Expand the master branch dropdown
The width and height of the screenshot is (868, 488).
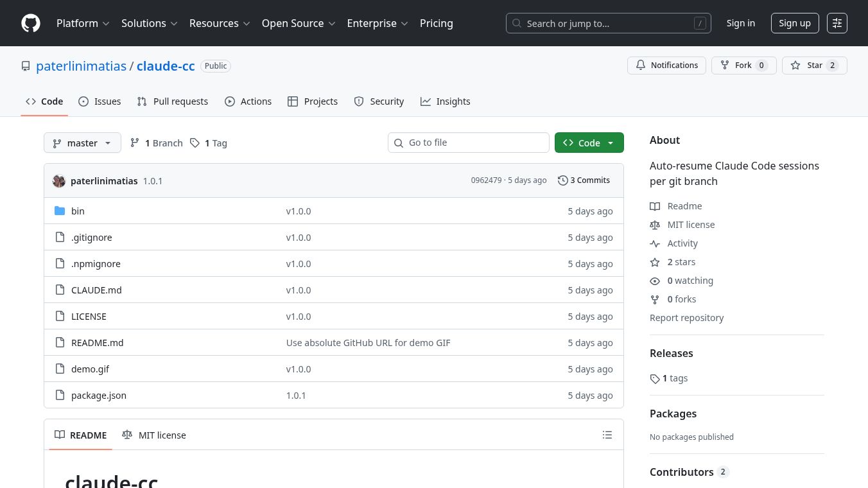click(82, 143)
